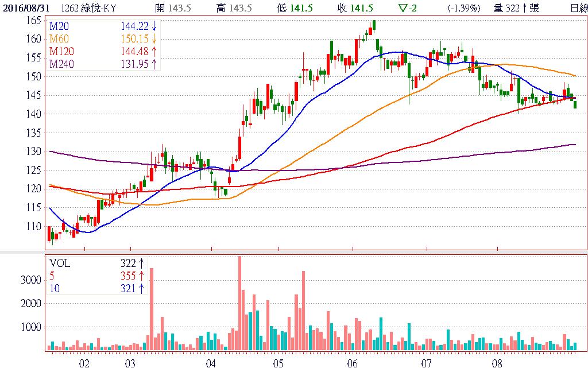The image size is (588, 380).
Task: Click the up arrow beside M120 value
Action: click(154, 52)
